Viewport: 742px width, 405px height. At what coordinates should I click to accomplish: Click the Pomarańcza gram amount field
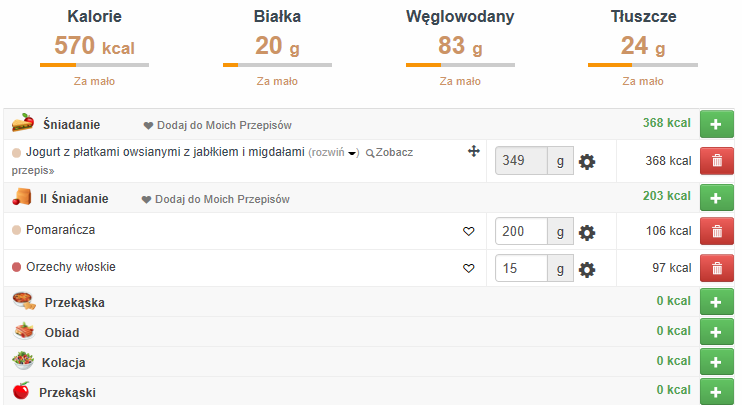[521, 232]
